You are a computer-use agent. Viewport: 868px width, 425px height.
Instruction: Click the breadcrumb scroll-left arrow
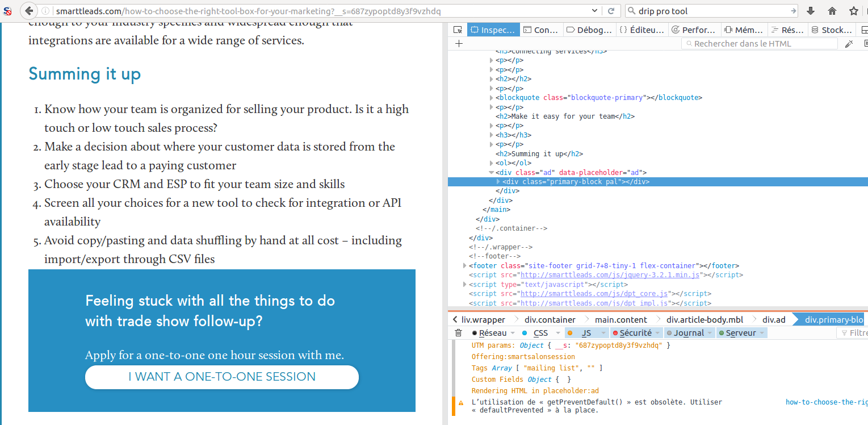click(x=455, y=319)
